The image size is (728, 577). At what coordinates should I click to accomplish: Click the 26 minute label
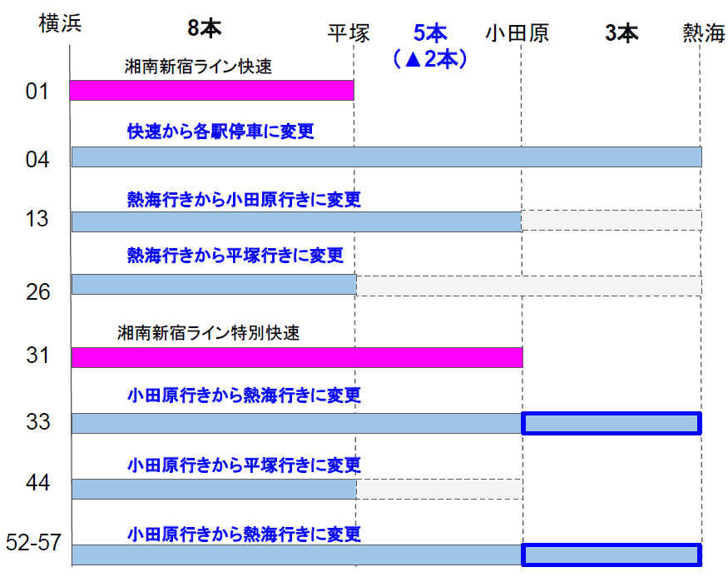[37, 292]
